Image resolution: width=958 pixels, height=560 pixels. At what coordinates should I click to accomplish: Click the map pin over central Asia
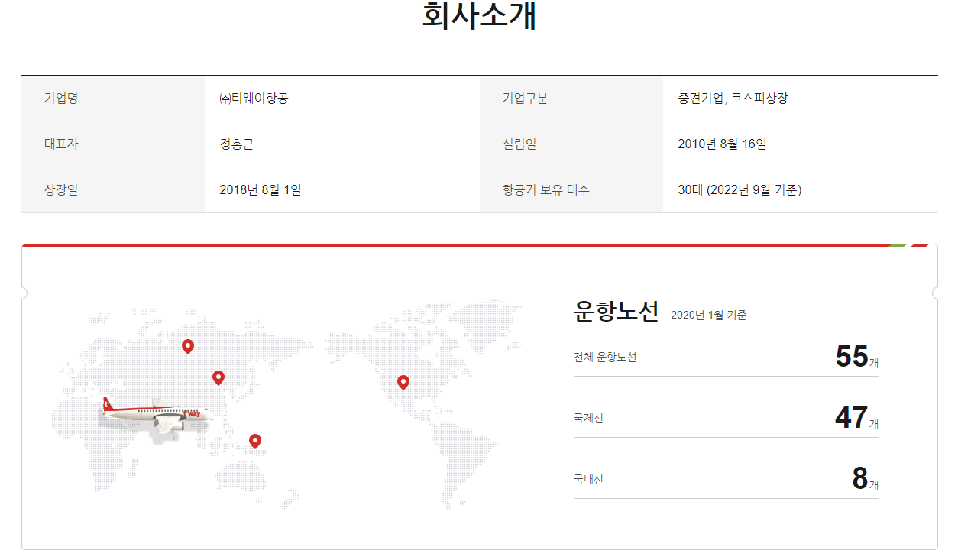click(x=218, y=377)
